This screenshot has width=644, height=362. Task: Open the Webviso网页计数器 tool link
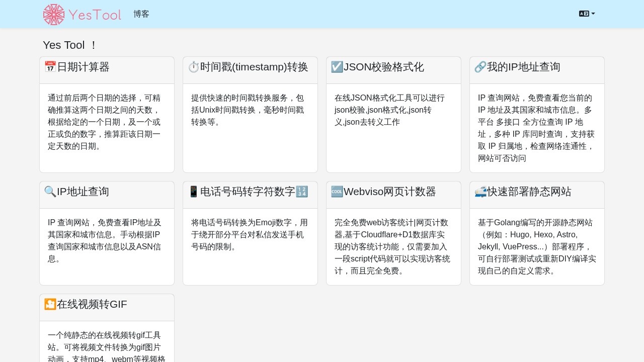390,192
